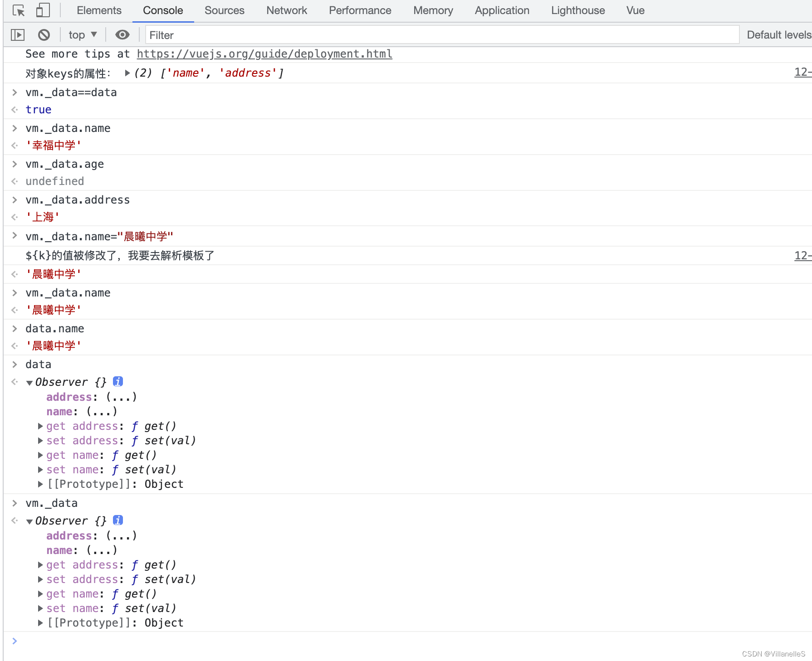Switch to the Vue devtools tab
Viewport: 812px width, 661px height.
tap(635, 10)
